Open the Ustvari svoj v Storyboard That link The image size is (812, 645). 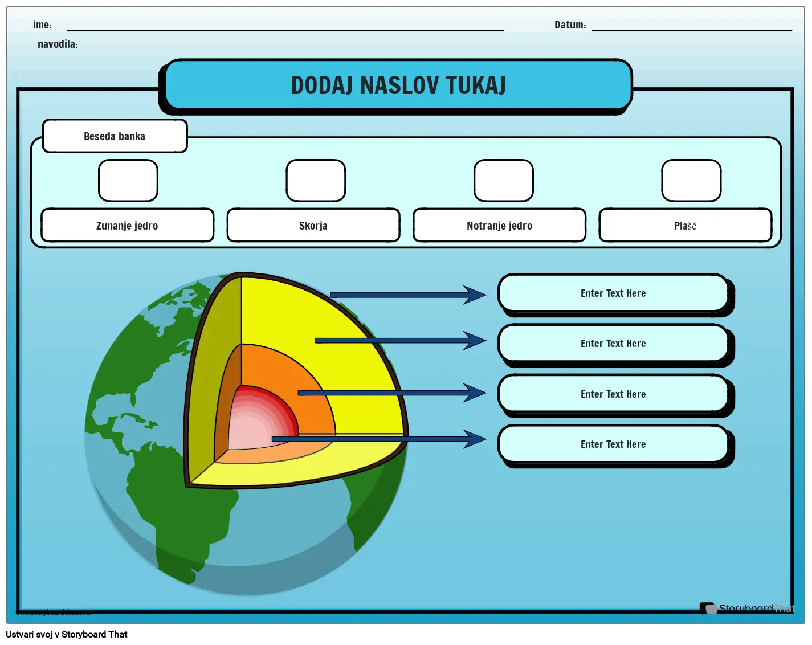67,634
